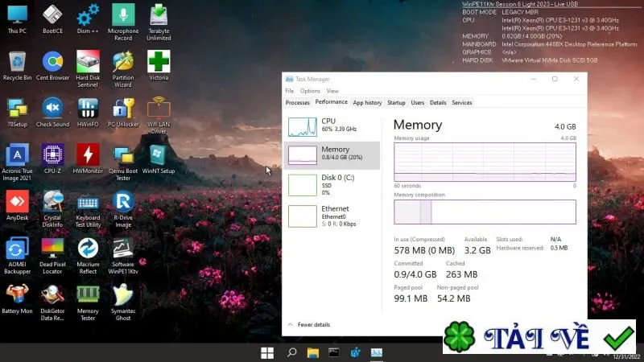This screenshot has width=644, height=362.
Task: Go to the Services tab
Action: pos(461,103)
